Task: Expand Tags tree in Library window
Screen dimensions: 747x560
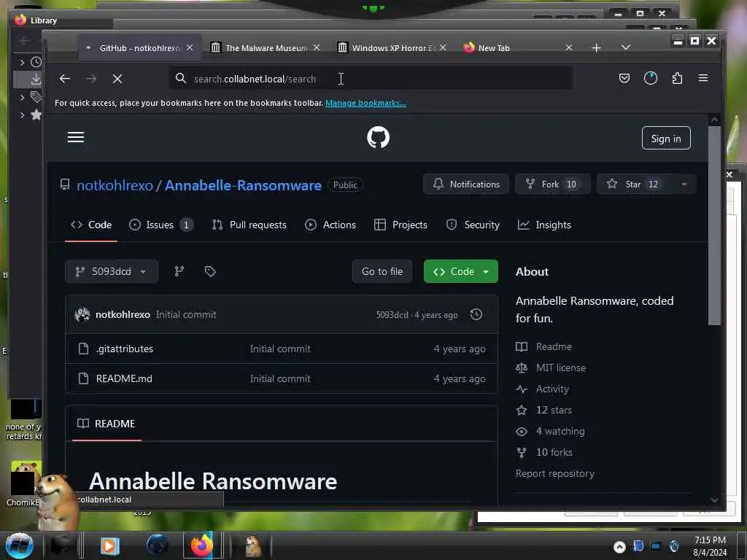Action: (22, 97)
